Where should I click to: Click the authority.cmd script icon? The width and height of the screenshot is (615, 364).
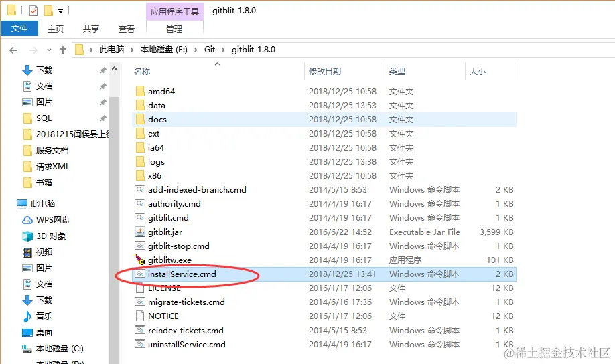point(140,203)
